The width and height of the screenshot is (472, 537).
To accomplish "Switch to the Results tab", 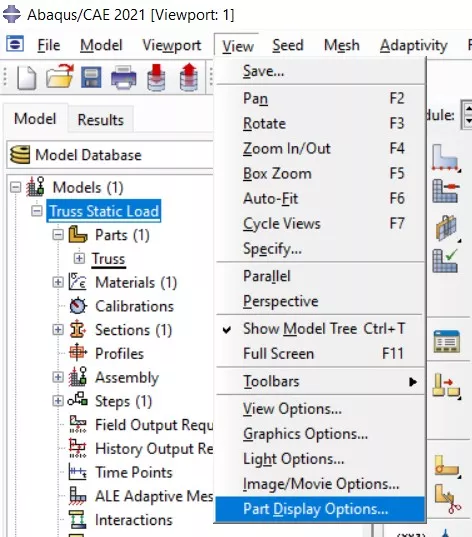I will (x=100, y=120).
